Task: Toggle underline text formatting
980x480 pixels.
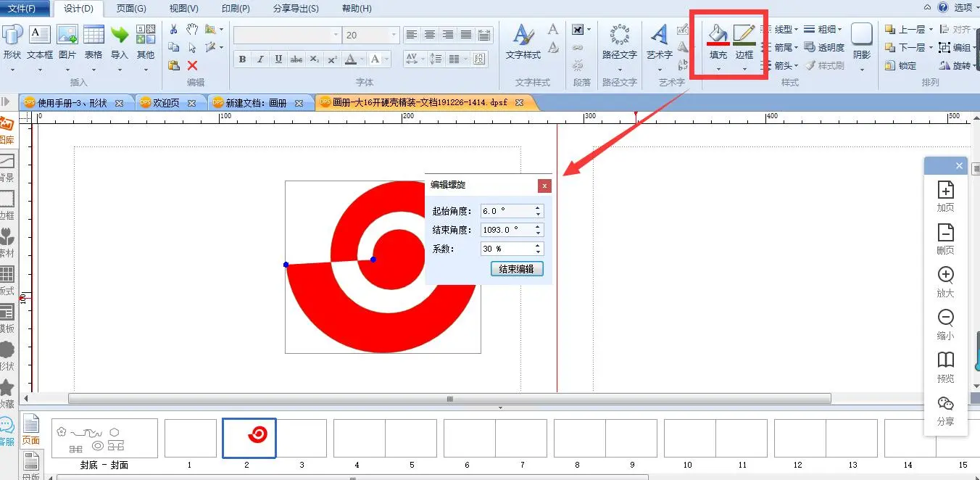Action: [278, 59]
